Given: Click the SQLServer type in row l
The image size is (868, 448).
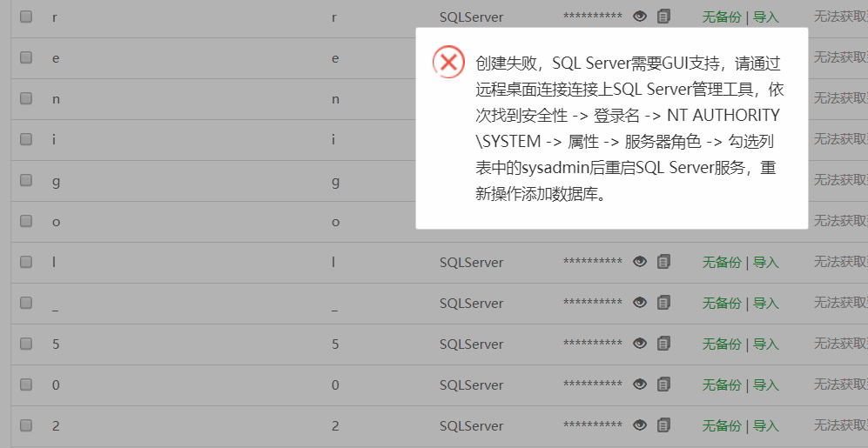Looking at the screenshot, I should [472, 262].
